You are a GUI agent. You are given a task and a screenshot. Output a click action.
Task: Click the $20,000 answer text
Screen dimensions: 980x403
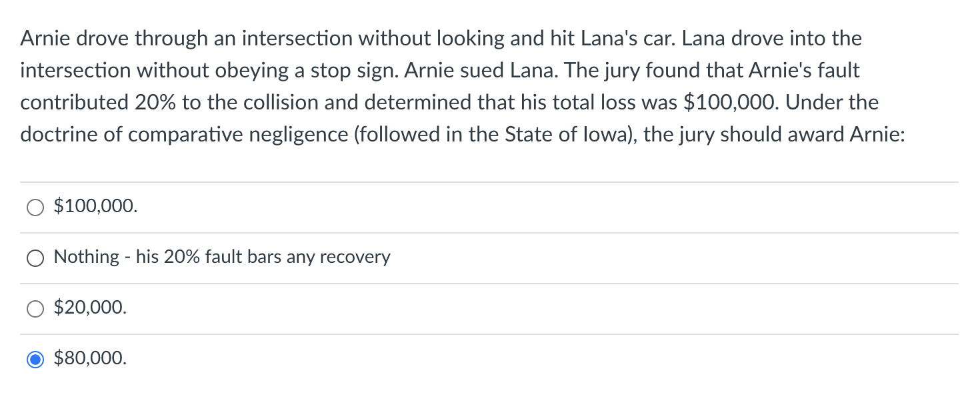tap(89, 308)
